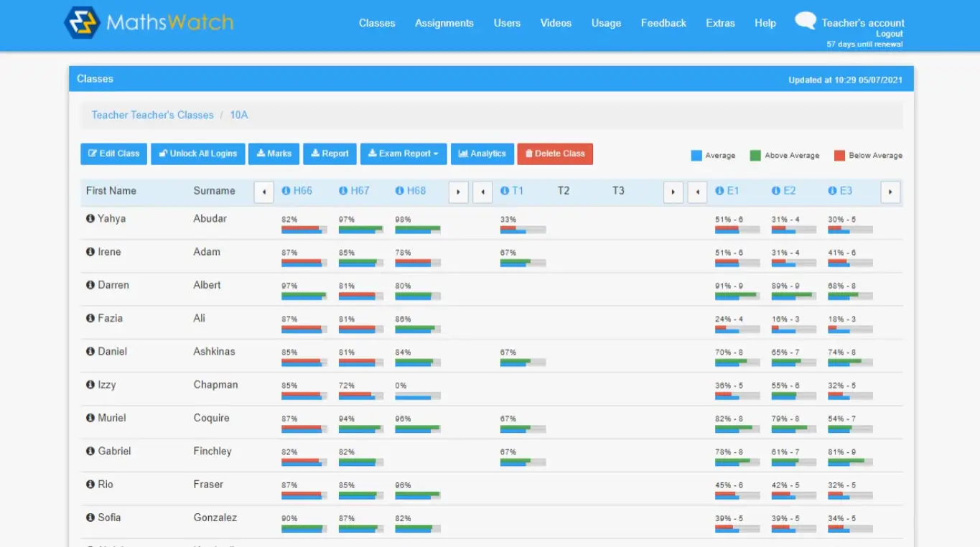980x547 pixels.
Task: Click the padlock icon on Unlock All Logins
Action: coord(162,154)
